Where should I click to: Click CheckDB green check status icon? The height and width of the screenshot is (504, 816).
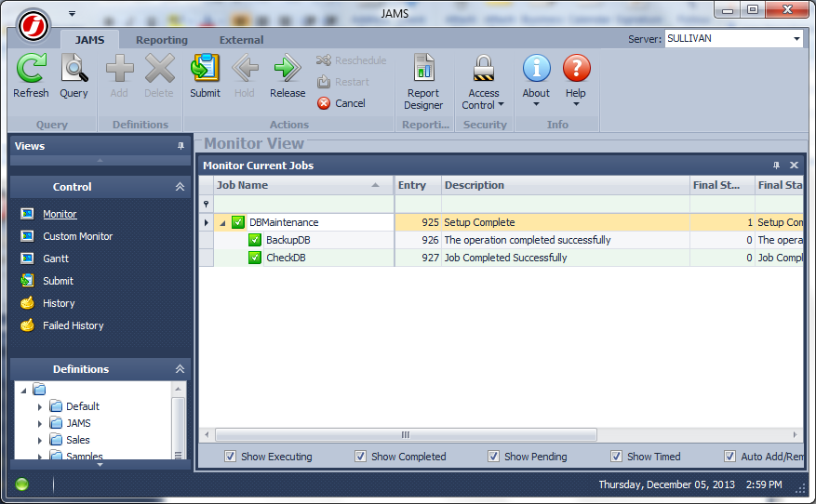(x=255, y=258)
